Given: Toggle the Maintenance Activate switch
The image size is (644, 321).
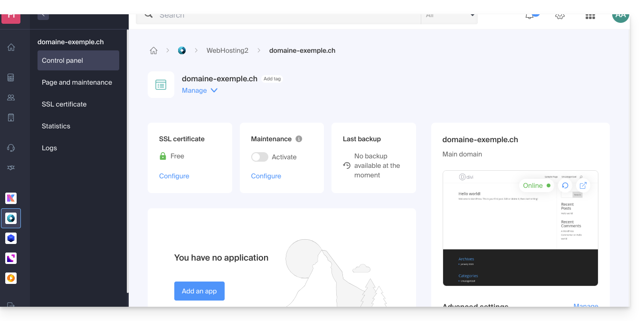Looking at the screenshot, I should 260,157.
